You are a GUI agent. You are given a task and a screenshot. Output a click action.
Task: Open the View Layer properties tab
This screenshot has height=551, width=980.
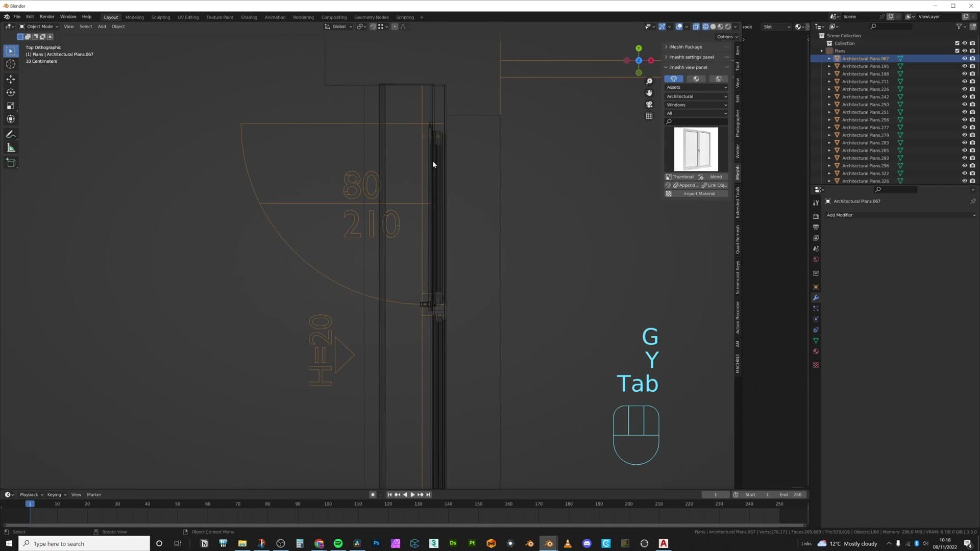(816, 238)
